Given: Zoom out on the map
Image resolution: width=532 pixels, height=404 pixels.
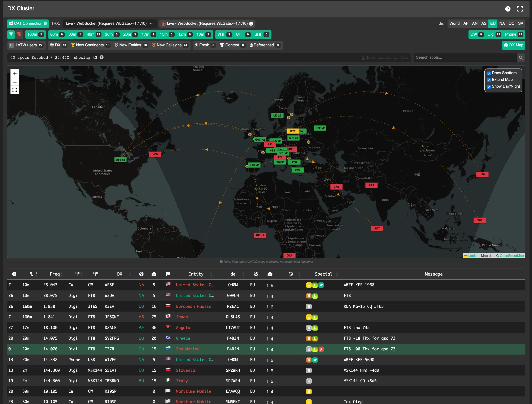Looking at the screenshot, I should point(15,82).
